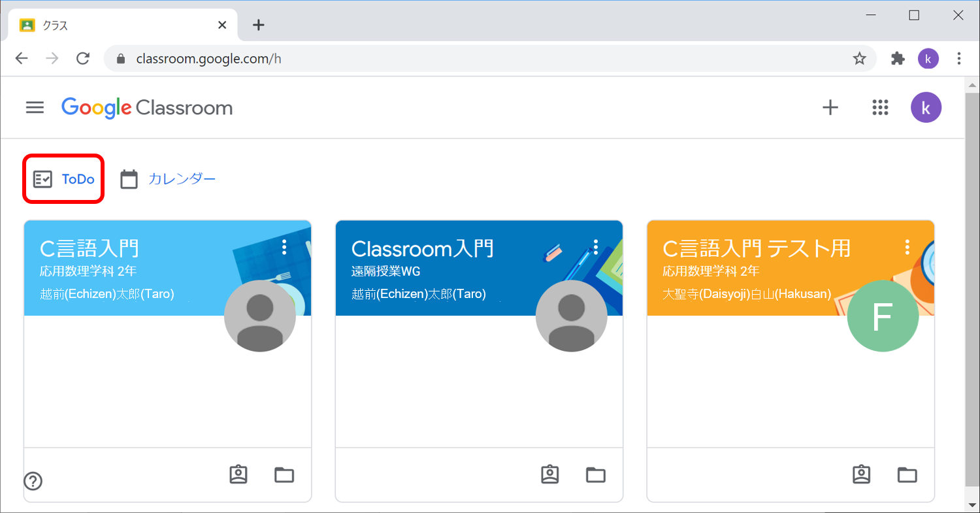Click the help question mark icon
The image size is (980, 513).
click(33, 482)
